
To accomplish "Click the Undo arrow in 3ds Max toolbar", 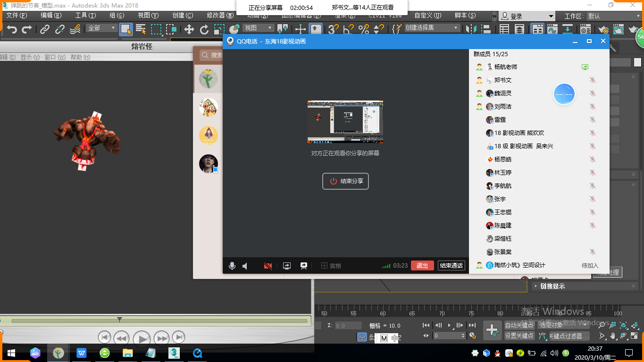I will (12, 29).
